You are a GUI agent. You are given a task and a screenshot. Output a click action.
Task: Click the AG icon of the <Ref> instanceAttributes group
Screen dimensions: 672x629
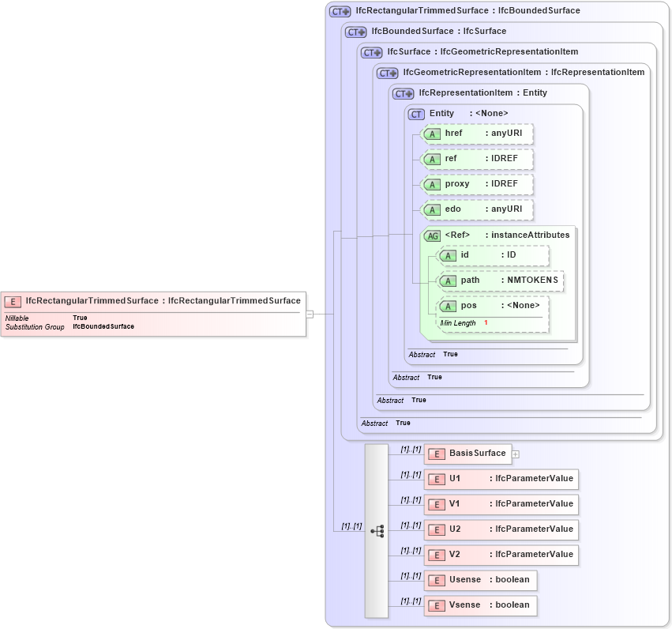pyautogui.click(x=432, y=235)
